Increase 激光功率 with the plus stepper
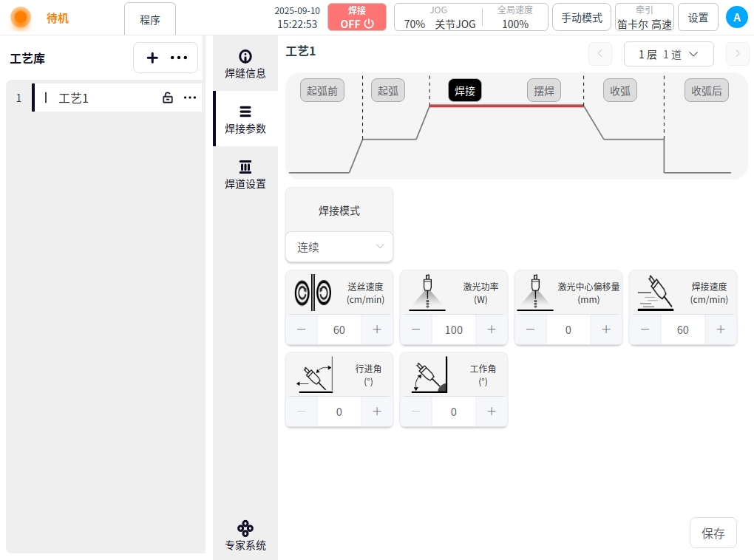The height and width of the screenshot is (560, 754). 492,329
